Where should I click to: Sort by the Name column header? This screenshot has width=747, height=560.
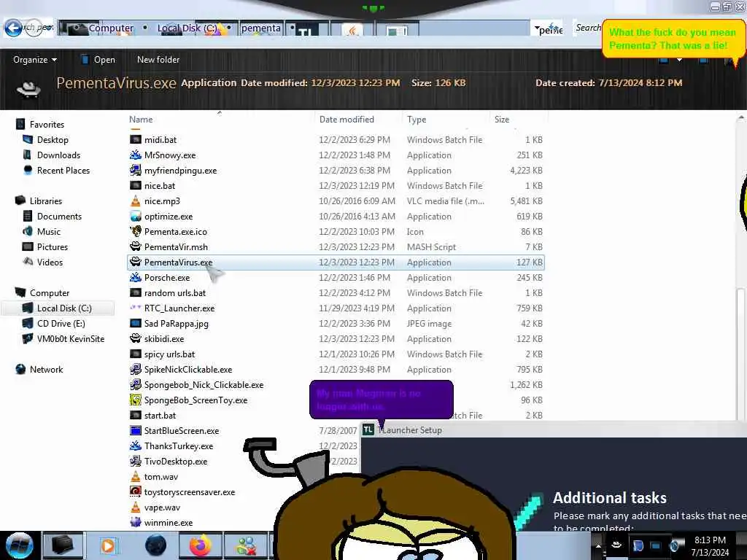141,120
